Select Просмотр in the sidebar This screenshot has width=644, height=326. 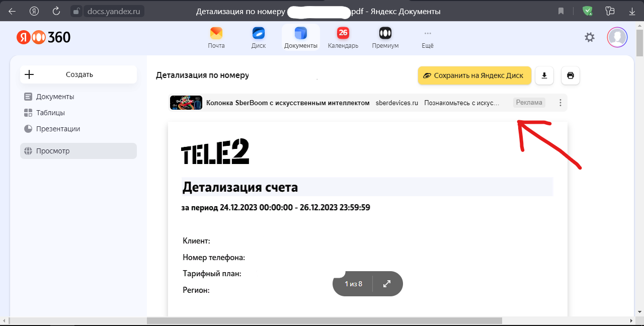pos(52,150)
